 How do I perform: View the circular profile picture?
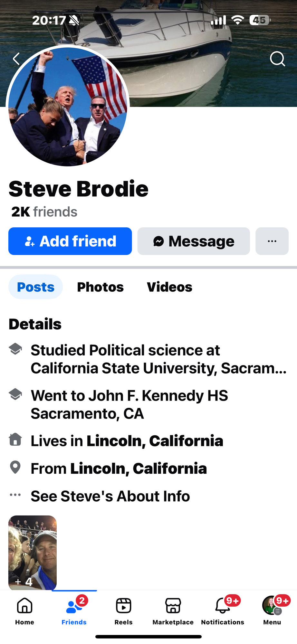click(68, 106)
